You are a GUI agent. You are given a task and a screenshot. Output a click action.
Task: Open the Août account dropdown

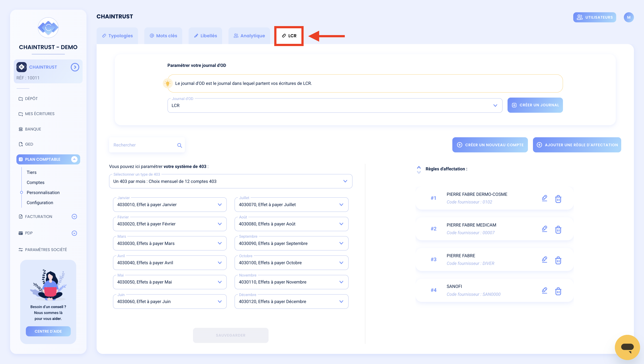click(291, 224)
